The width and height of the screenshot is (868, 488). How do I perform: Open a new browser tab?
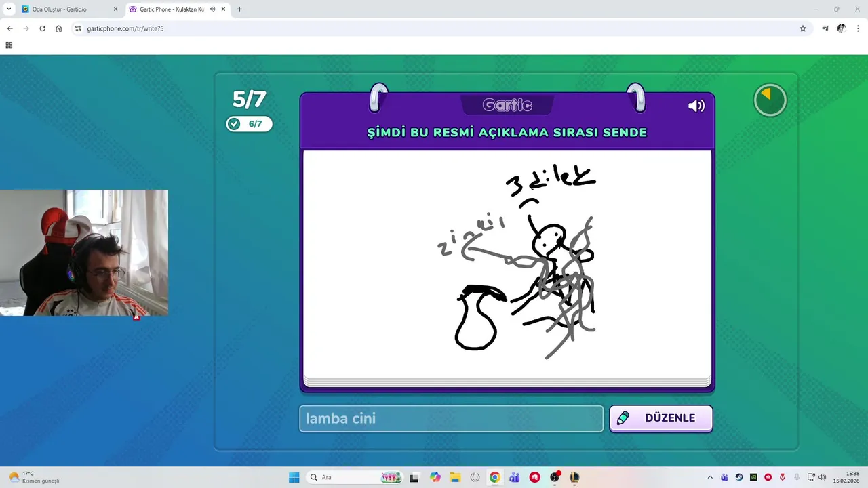(x=239, y=9)
